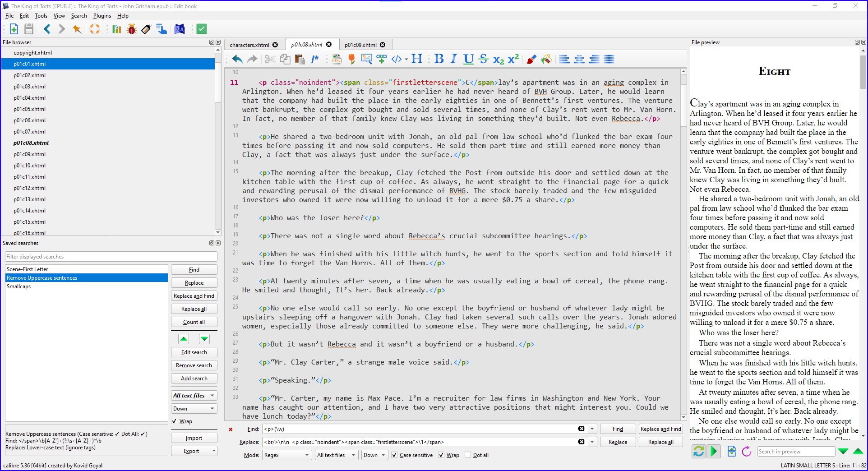Select p01c09.xhtml in File browser
The height and width of the screenshot is (471, 868).
coord(108,154)
